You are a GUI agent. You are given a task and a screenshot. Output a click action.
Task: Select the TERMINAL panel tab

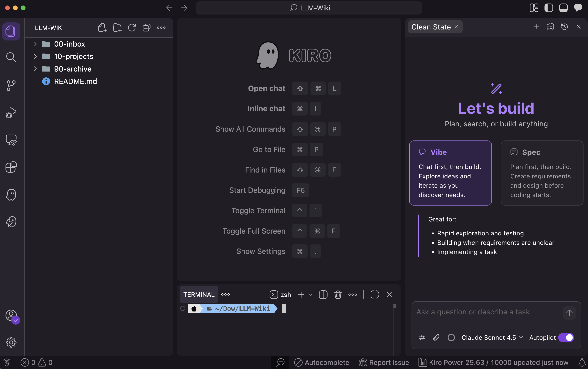coord(199,295)
